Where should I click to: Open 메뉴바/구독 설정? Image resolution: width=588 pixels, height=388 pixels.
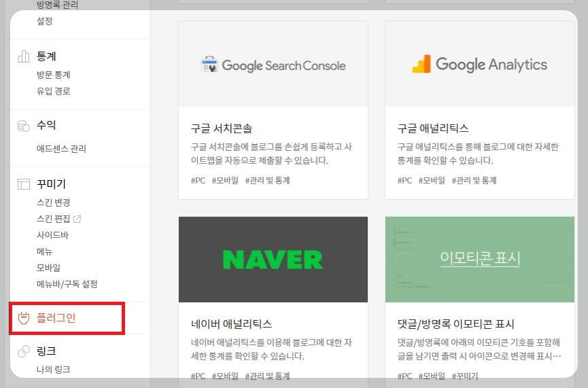click(x=67, y=284)
